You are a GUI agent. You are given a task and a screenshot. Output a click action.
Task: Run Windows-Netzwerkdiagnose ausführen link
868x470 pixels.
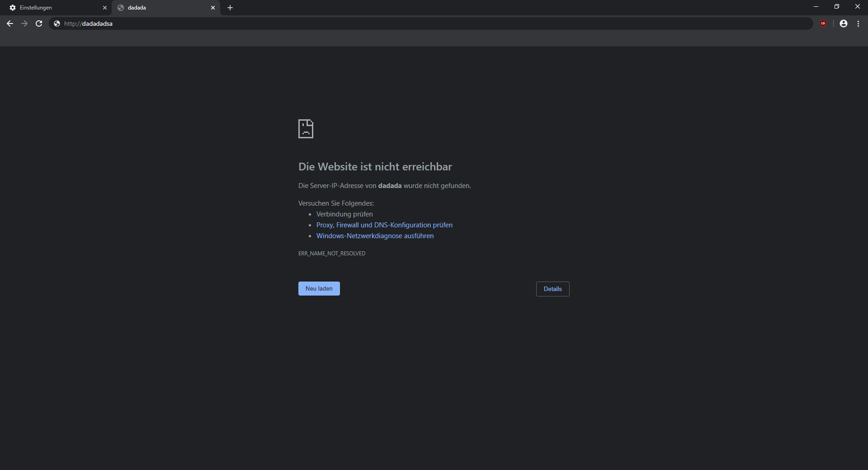coord(375,236)
